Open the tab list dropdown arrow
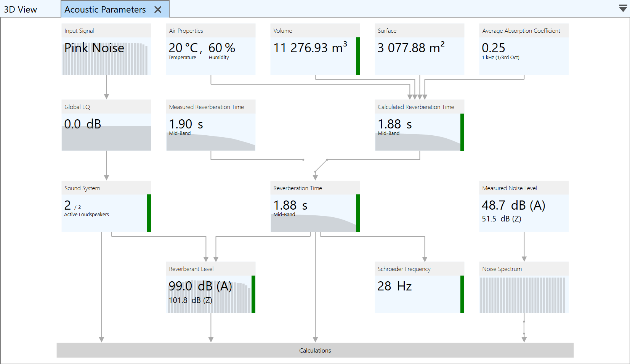This screenshot has height=364, width=630. [x=623, y=9]
